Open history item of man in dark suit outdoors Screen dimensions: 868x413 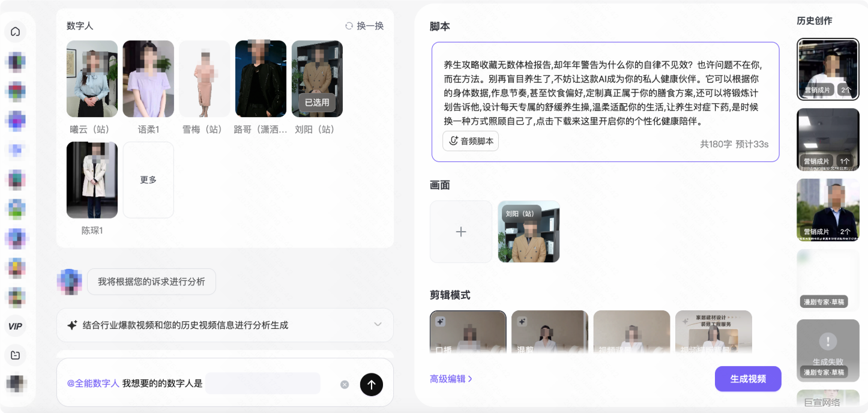(x=828, y=210)
